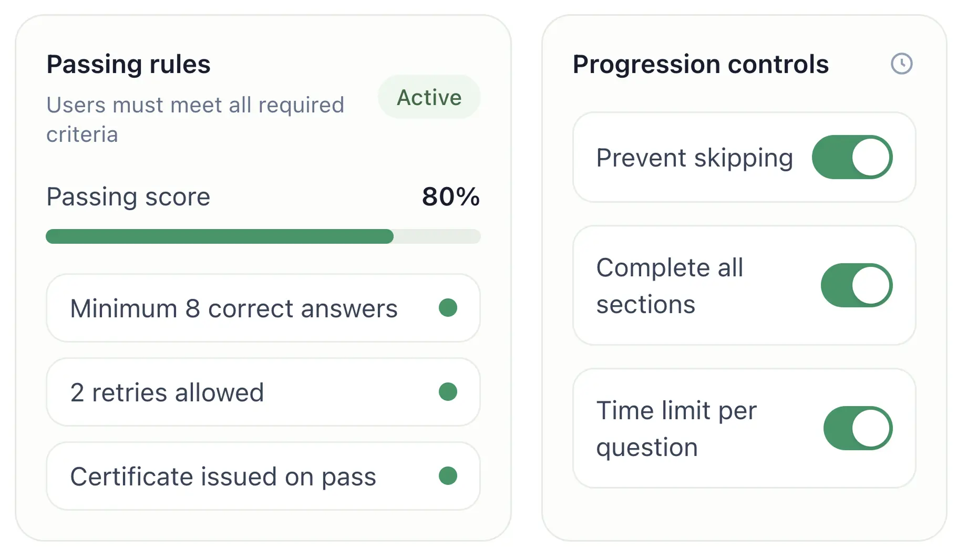
Task: Click the Passing rules heading
Action: coord(128,64)
